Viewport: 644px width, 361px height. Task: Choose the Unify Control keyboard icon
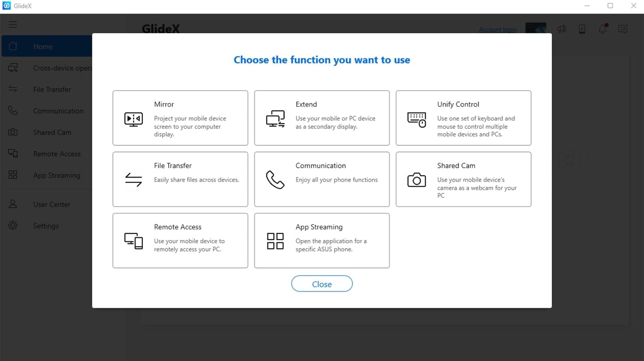click(417, 119)
